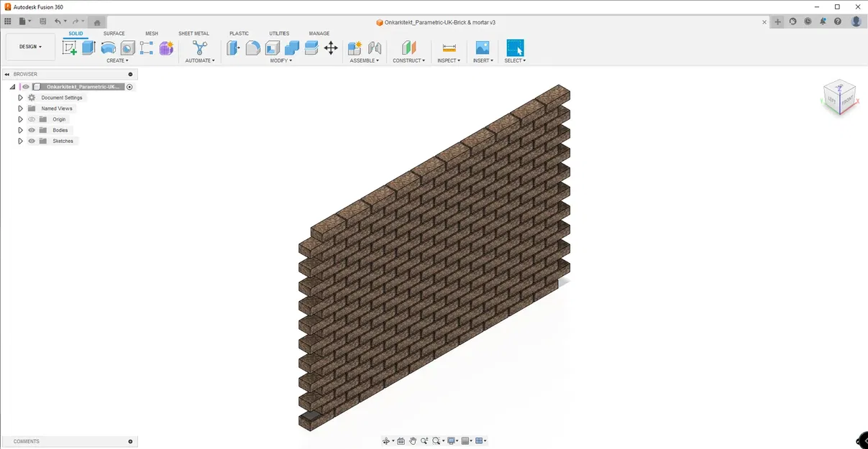This screenshot has height=449, width=868.
Task: Select the Create Sketch tool
Action: (69, 47)
